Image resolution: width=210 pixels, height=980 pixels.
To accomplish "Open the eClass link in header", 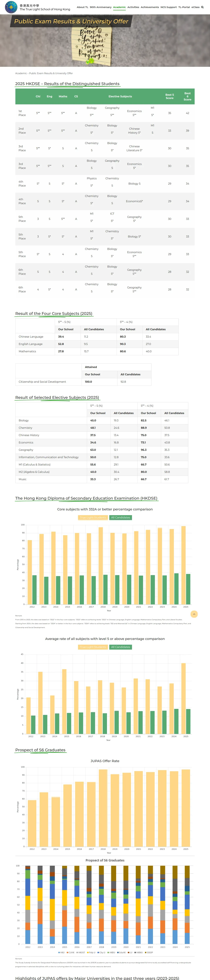I will point(195,7).
